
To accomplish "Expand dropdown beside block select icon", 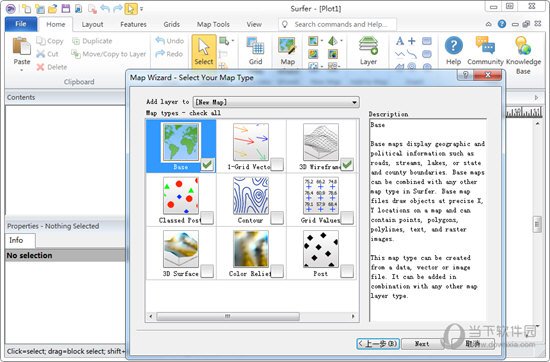I will 232,41.
